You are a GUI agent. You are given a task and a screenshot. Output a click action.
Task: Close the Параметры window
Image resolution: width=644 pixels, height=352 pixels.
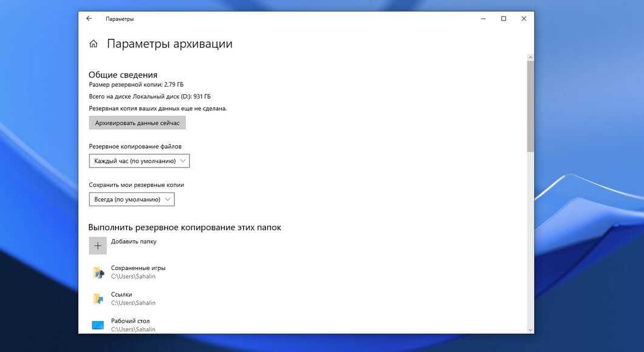(524, 19)
